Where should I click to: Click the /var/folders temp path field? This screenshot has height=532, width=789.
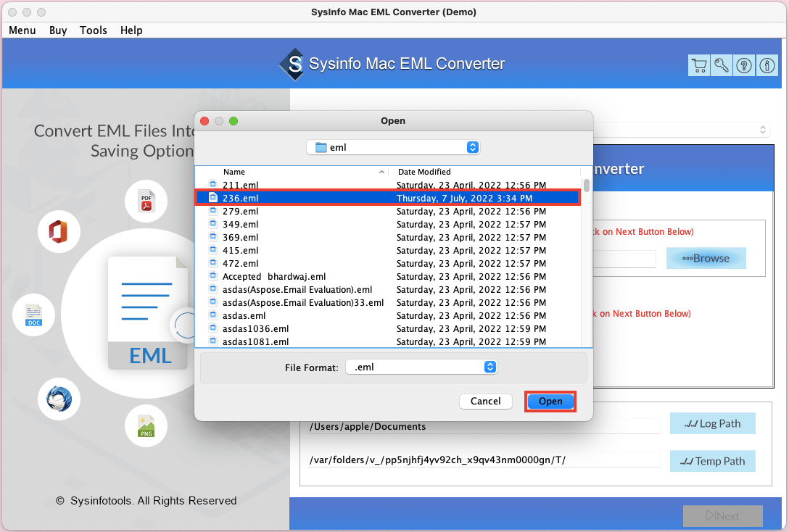484,460
